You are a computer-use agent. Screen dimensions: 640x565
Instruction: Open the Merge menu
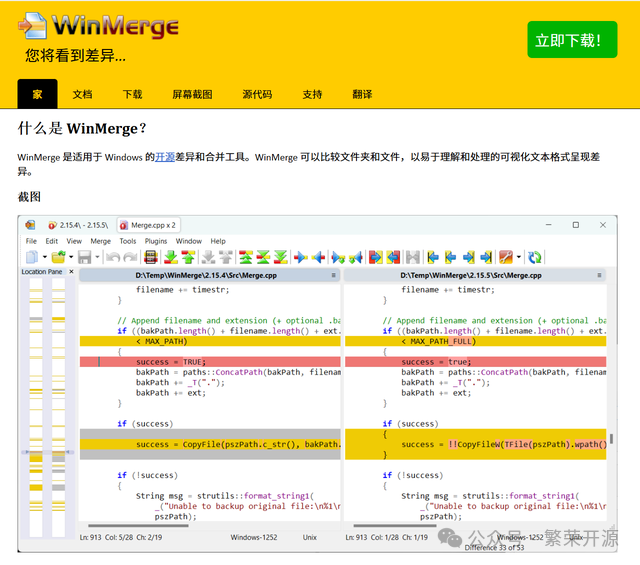[100, 241]
